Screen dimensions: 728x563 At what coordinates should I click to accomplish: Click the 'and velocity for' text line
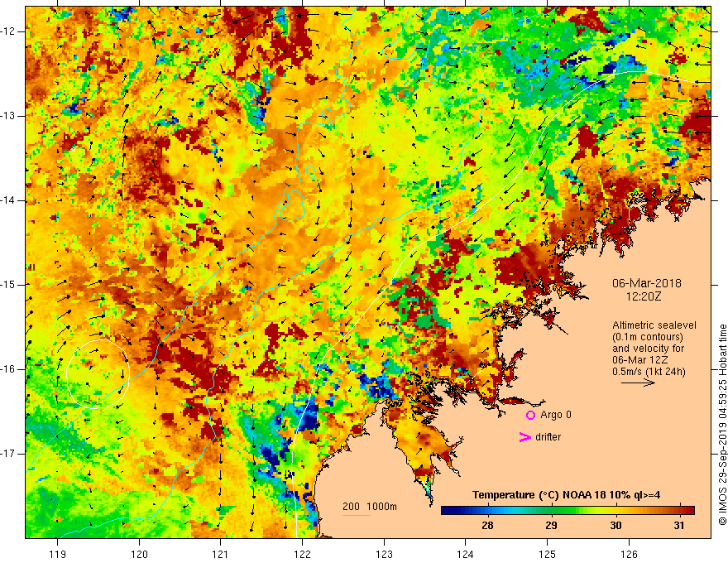[648, 349]
